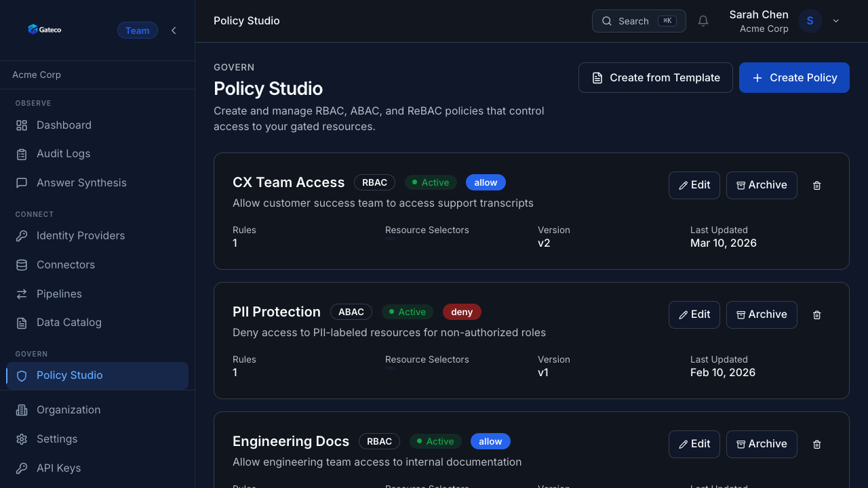Click the Create Policy button
The width and height of the screenshot is (868, 488).
click(x=794, y=78)
